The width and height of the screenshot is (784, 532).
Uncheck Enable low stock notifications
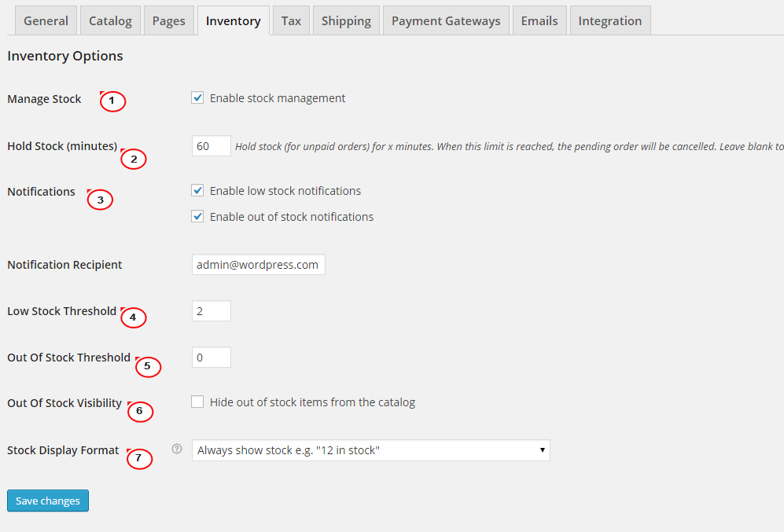coord(198,190)
